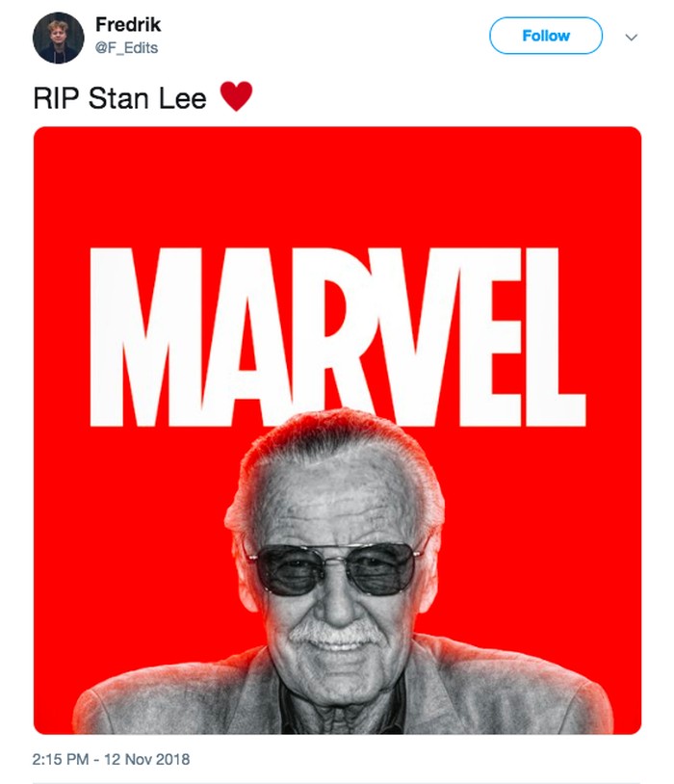Click the sunglasses in the portrait
The height and width of the screenshot is (784, 674).
[337, 568]
